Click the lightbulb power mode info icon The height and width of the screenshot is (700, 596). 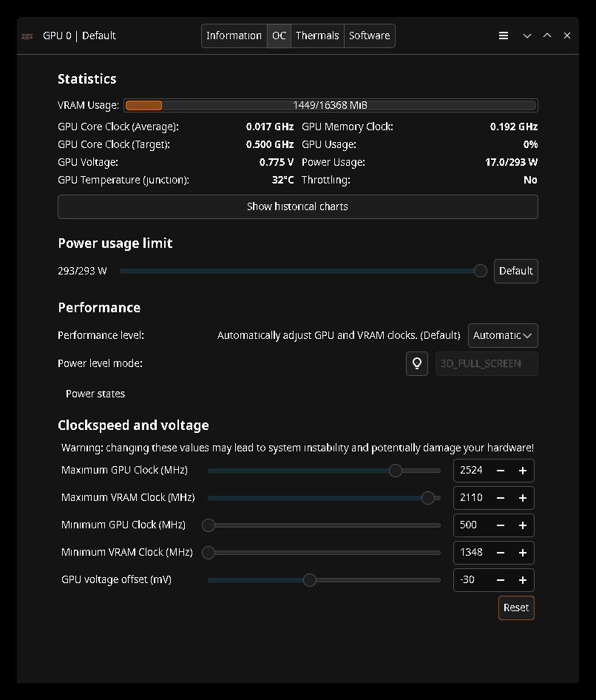[417, 363]
